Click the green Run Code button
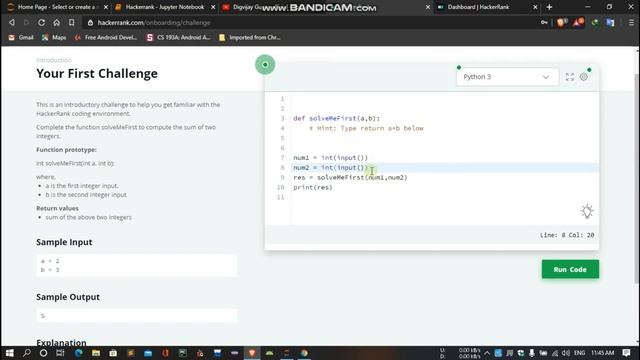The image size is (640, 360). (x=570, y=269)
